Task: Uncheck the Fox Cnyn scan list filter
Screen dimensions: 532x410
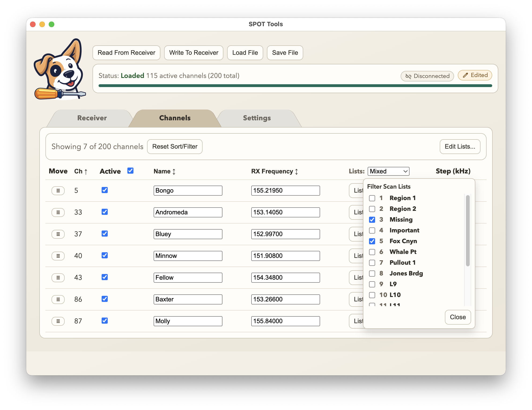Action: (372, 241)
